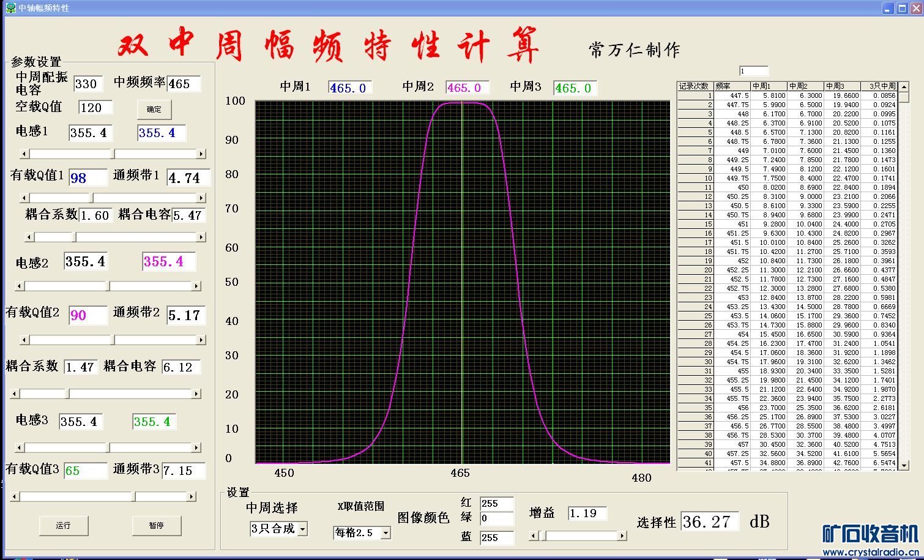Click the magenta 电感2 field showing 355.4
924x560 pixels.
169,261
